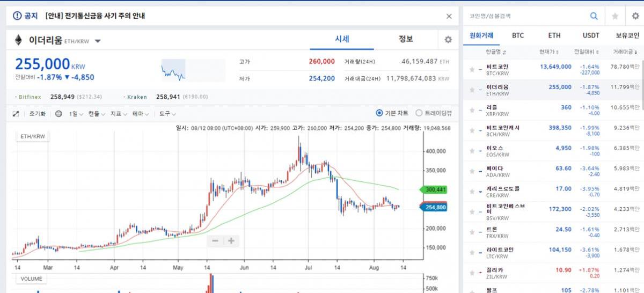Sort coin list by 현재가

pos(549,52)
